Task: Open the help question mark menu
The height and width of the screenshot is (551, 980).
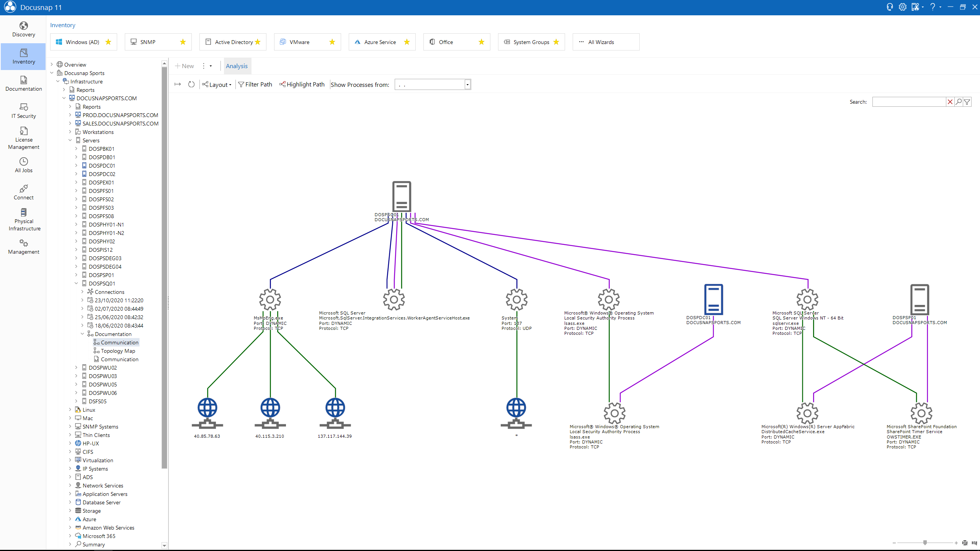Action: [933, 7]
